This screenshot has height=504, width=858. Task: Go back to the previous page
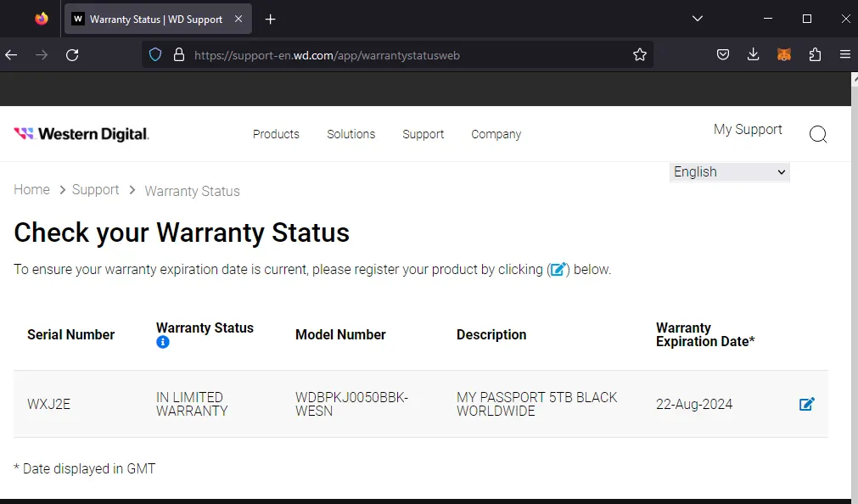(12, 54)
